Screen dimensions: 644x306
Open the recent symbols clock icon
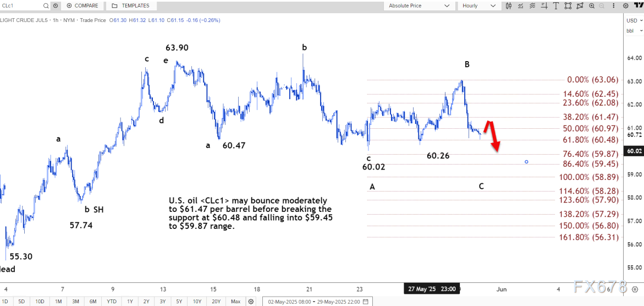[x=56, y=6]
